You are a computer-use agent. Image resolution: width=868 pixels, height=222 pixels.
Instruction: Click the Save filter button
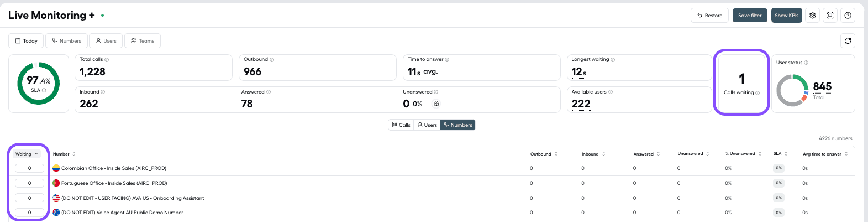click(x=750, y=16)
